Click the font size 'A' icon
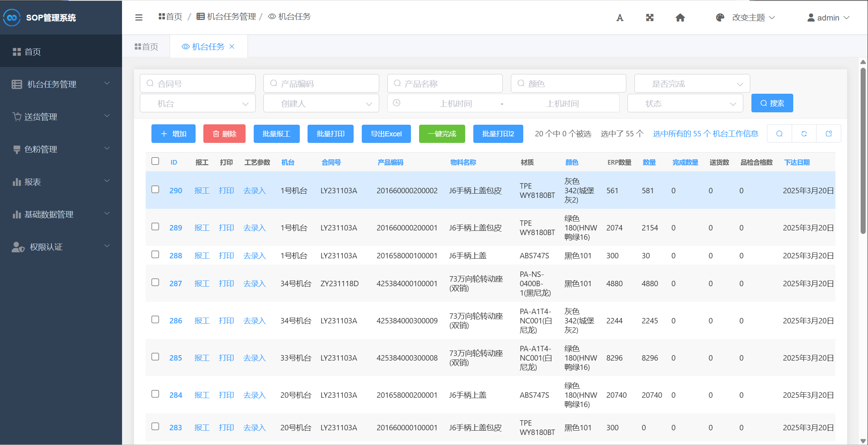Screen dimensions: 868x445 click(620, 18)
